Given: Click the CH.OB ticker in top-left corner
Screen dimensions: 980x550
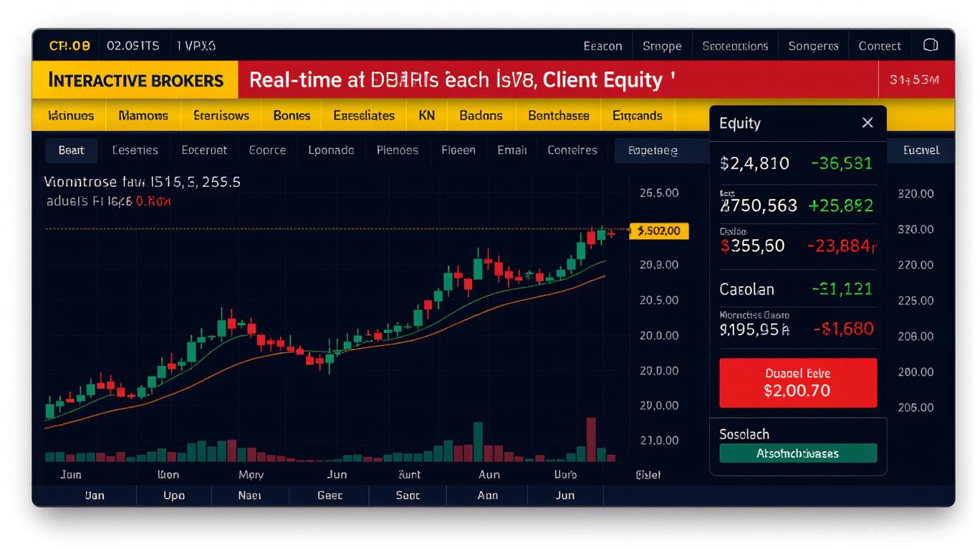Looking at the screenshot, I should pos(69,46).
